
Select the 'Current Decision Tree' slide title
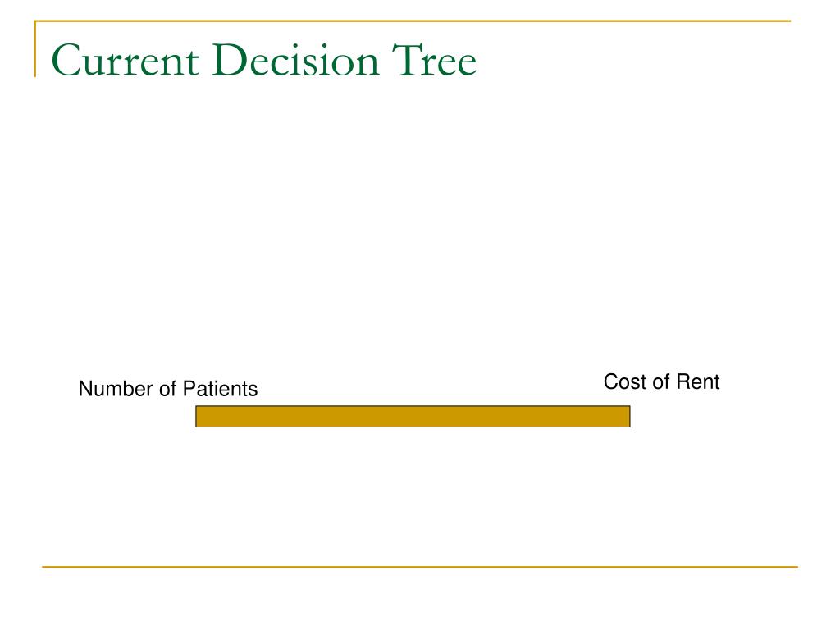[x=263, y=60]
